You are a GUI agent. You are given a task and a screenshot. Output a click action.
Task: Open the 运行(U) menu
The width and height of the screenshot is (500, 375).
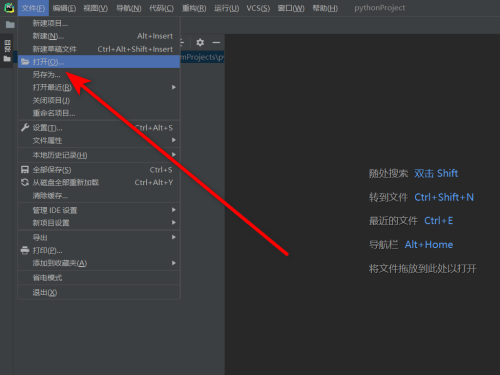tap(227, 8)
